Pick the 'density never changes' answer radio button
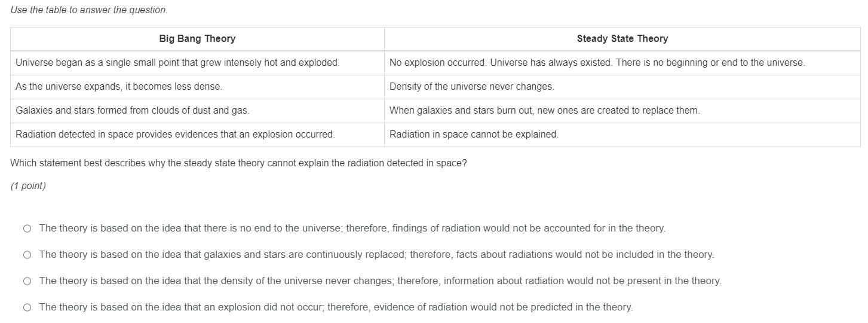 pos(27,281)
